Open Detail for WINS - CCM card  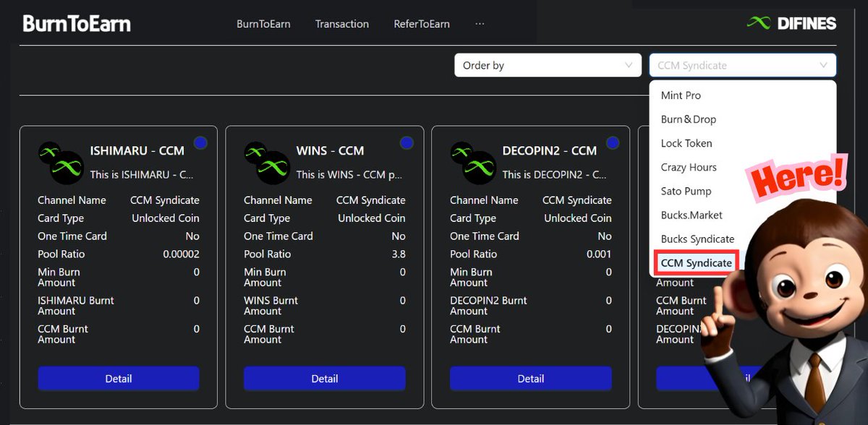[325, 379]
